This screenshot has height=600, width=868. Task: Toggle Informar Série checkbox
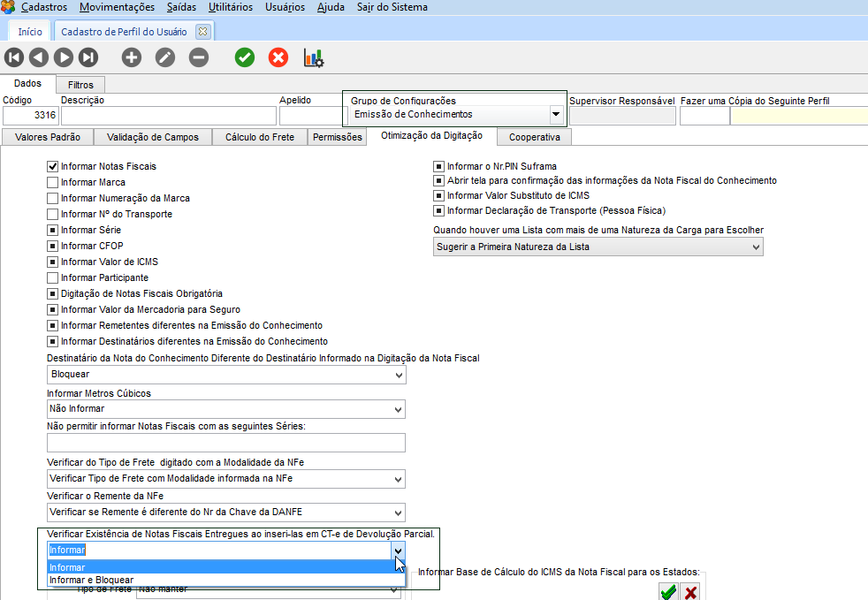coord(52,231)
